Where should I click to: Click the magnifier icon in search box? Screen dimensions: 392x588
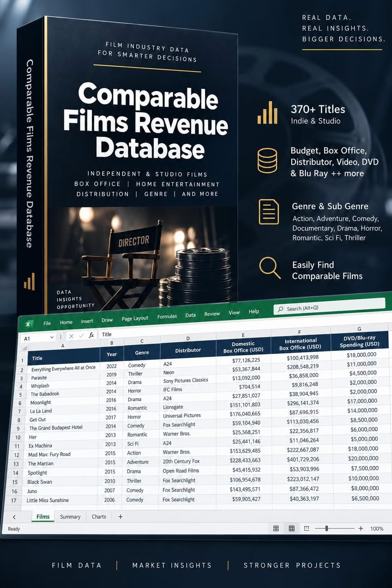pos(281,309)
